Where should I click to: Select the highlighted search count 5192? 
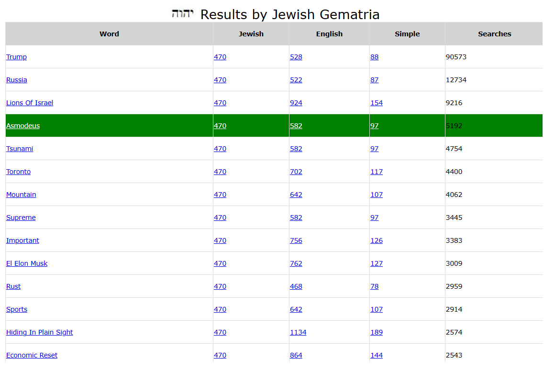pos(454,126)
